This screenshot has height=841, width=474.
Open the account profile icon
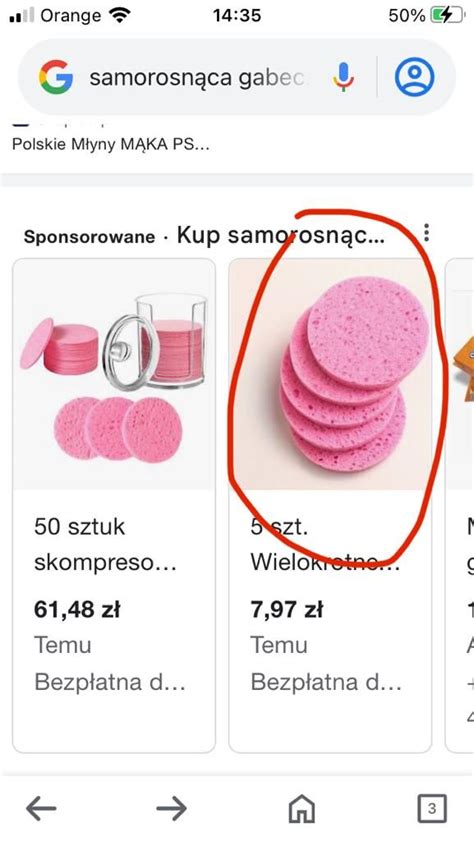pos(414,77)
